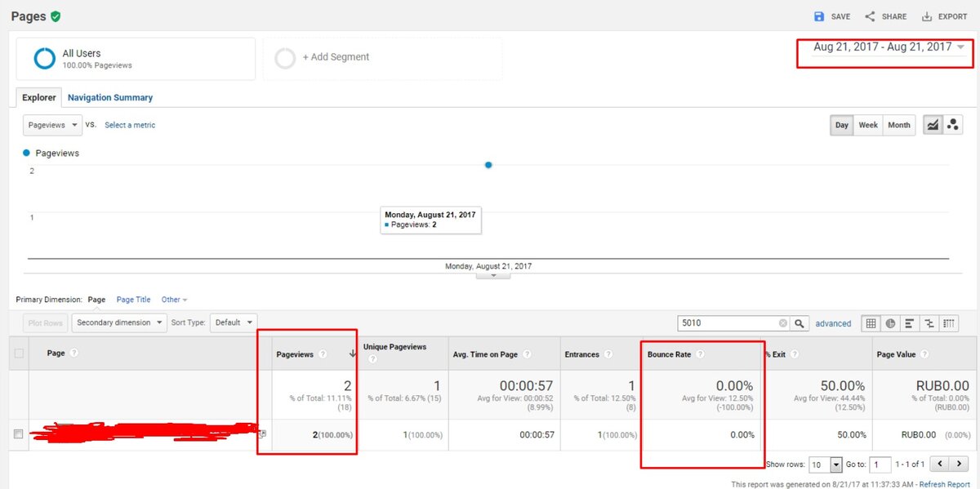Click the help icon next to Bounce Rate

tap(700, 354)
